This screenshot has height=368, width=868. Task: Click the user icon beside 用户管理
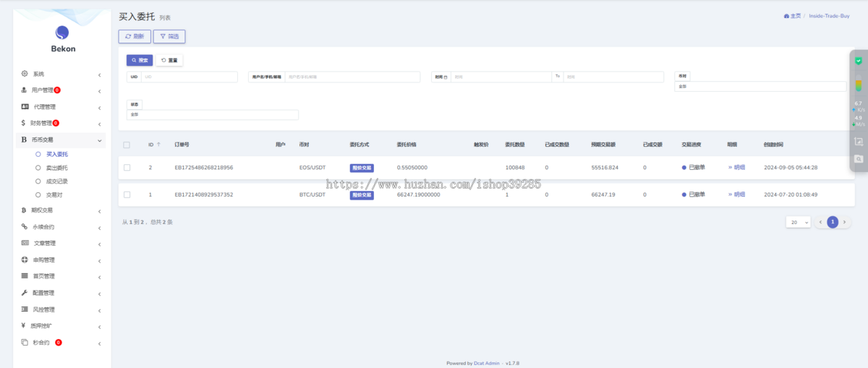coord(25,90)
